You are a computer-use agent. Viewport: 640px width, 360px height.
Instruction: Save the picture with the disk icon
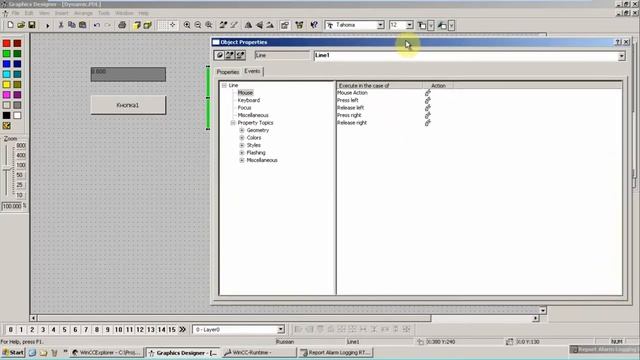[x=31, y=25]
